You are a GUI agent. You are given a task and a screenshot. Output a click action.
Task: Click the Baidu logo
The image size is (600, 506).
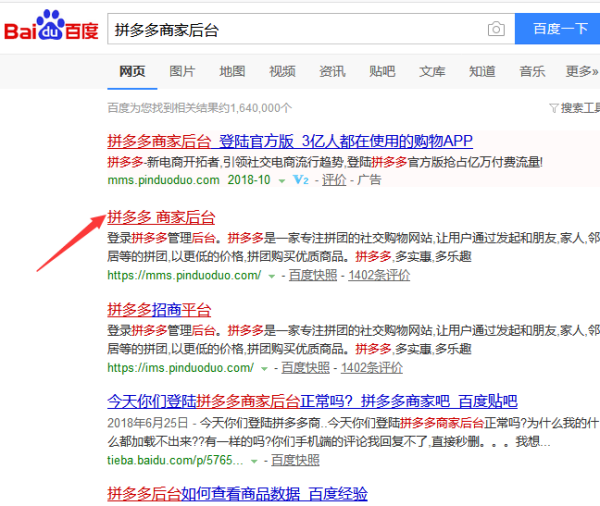tap(51, 26)
